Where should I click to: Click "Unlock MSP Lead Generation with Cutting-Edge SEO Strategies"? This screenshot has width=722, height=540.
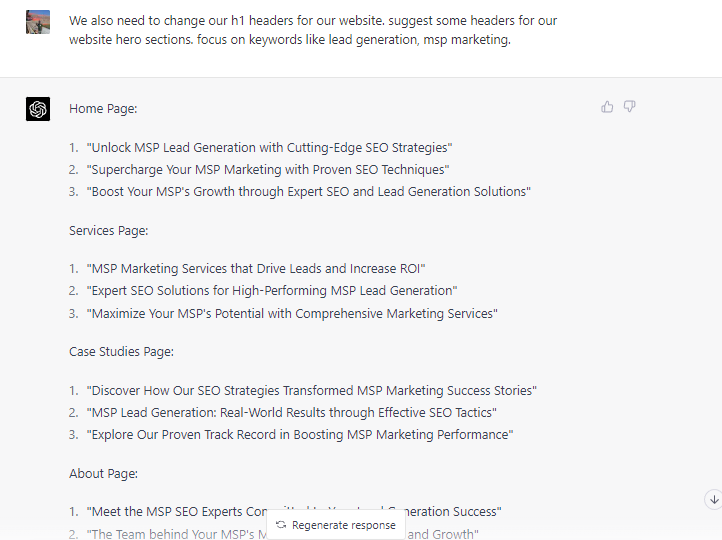point(269,148)
